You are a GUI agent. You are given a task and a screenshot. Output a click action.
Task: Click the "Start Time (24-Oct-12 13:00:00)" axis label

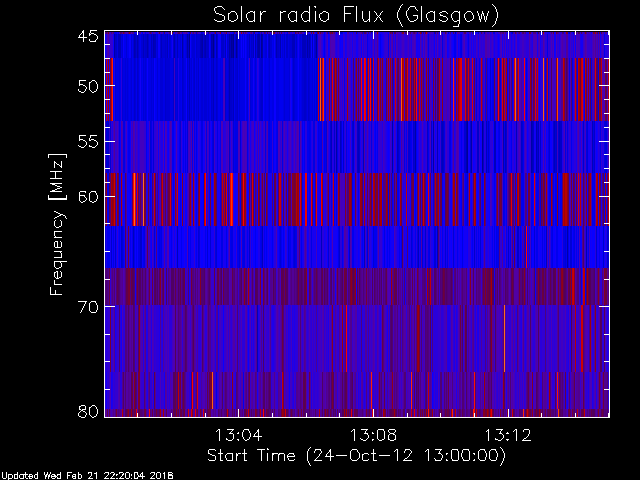click(356, 456)
